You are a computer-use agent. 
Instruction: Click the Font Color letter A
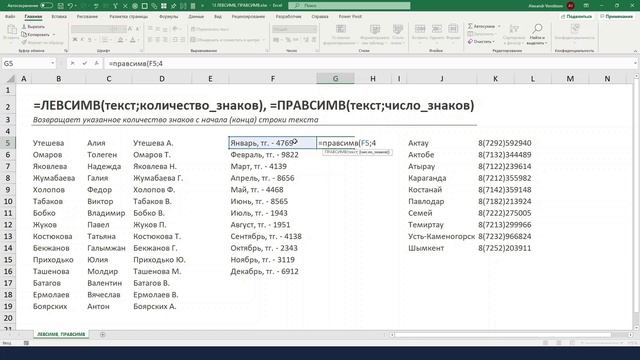pos(133,40)
